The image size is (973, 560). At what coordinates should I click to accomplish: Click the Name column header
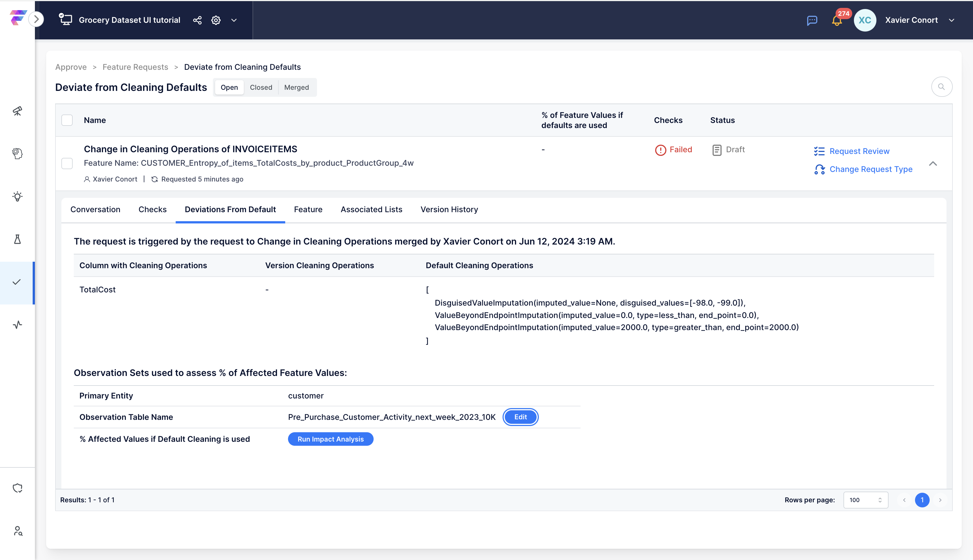(x=95, y=120)
